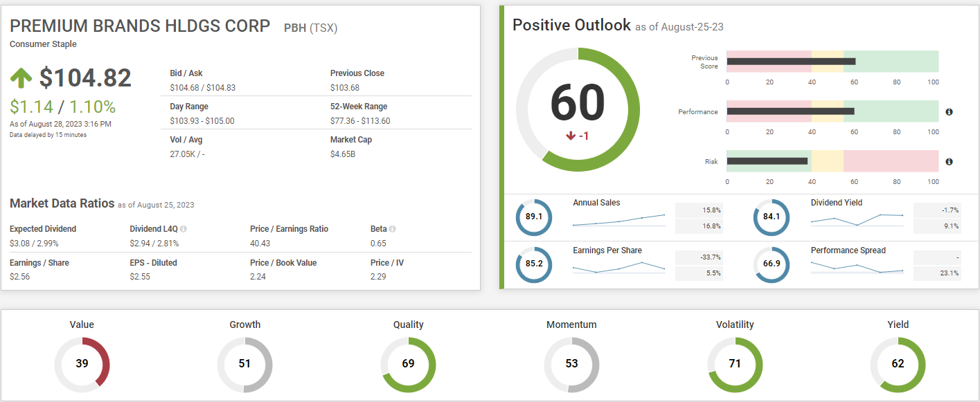
Task: Select the Momentum score gauge showing 53
Action: coord(571,363)
